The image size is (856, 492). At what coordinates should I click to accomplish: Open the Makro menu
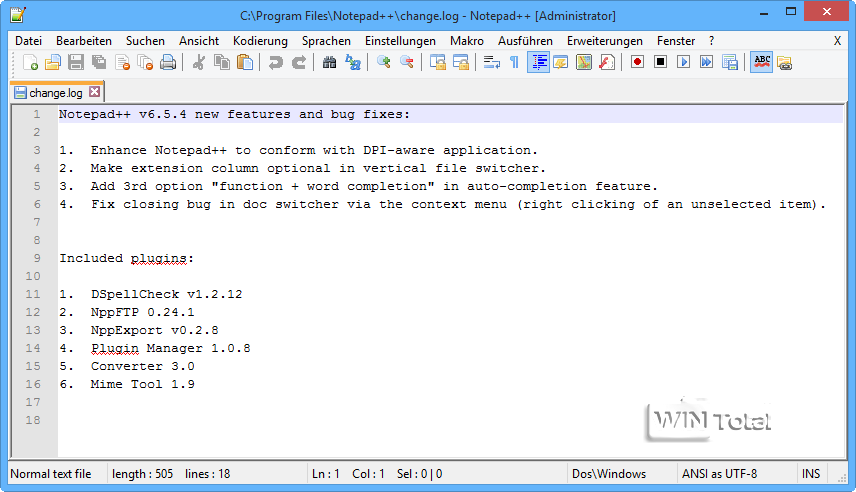point(467,41)
